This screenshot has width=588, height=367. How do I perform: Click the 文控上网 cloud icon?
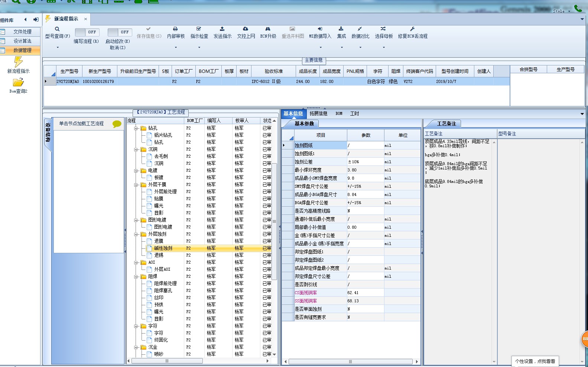[246, 29]
